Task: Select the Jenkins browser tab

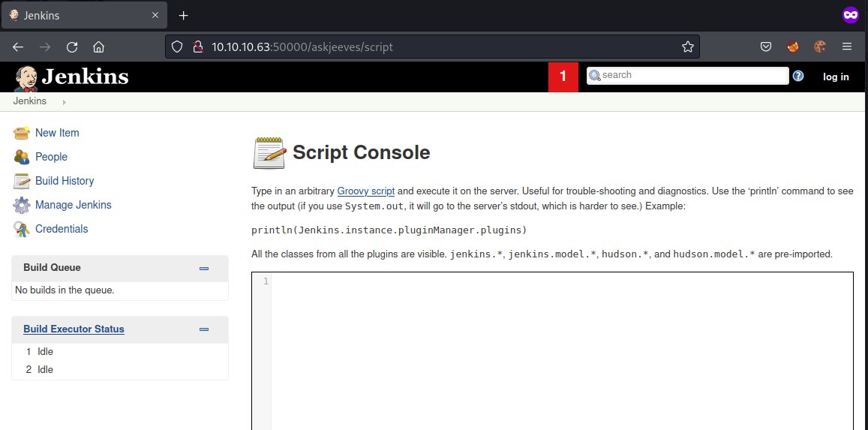Action: pos(75,15)
